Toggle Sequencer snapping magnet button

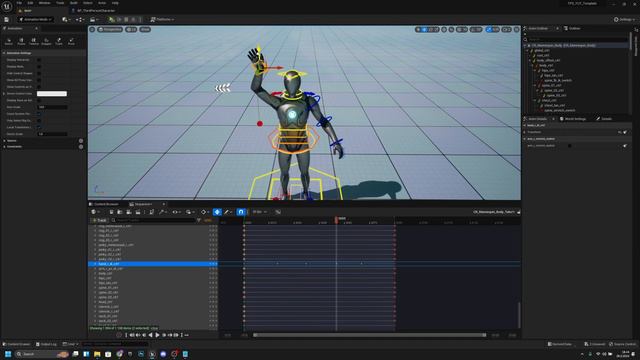pyautogui.click(x=241, y=212)
